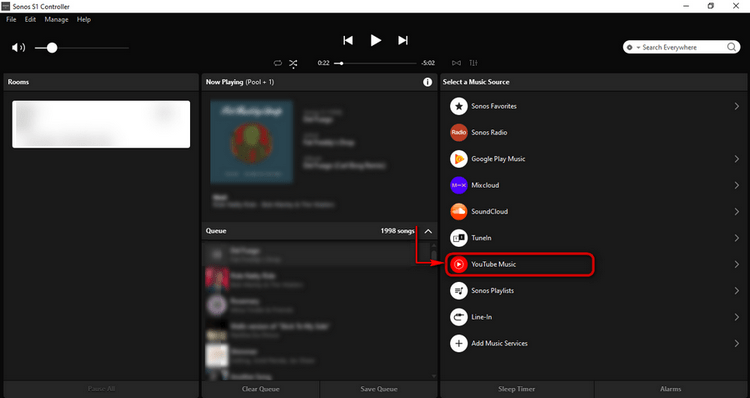Viewport: 750px width, 398px height.
Task: Open the Edit menu
Action: (30, 20)
